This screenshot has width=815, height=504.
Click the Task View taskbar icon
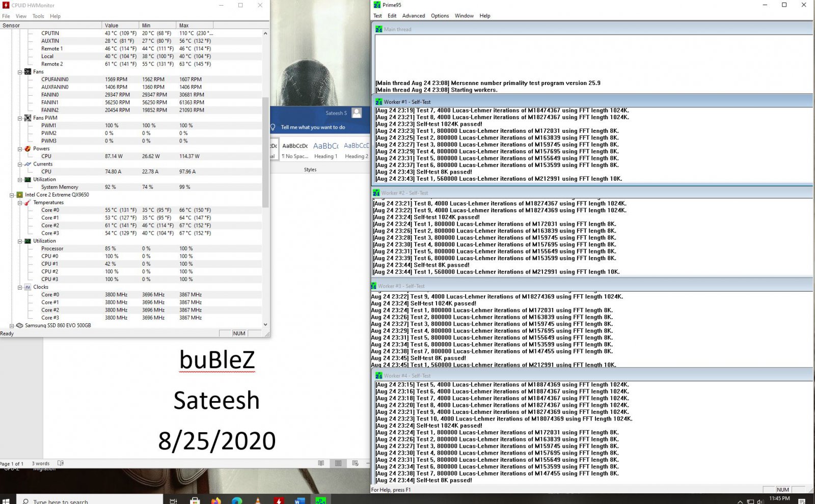173,500
